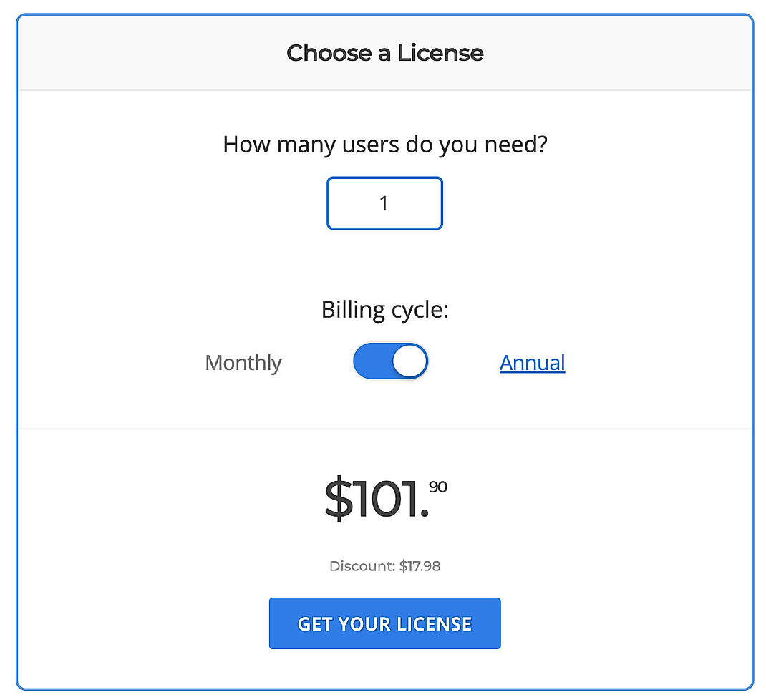
Task: Follow the underlined Annual link
Action: click(x=532, y=363)
